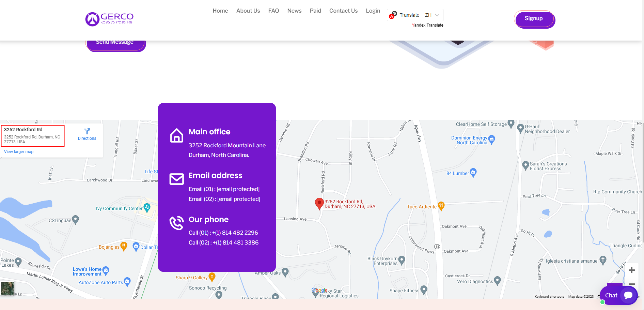Screen dimensions: 644x310
Task: Click the map Directions icon
Action: coord(87,131)
